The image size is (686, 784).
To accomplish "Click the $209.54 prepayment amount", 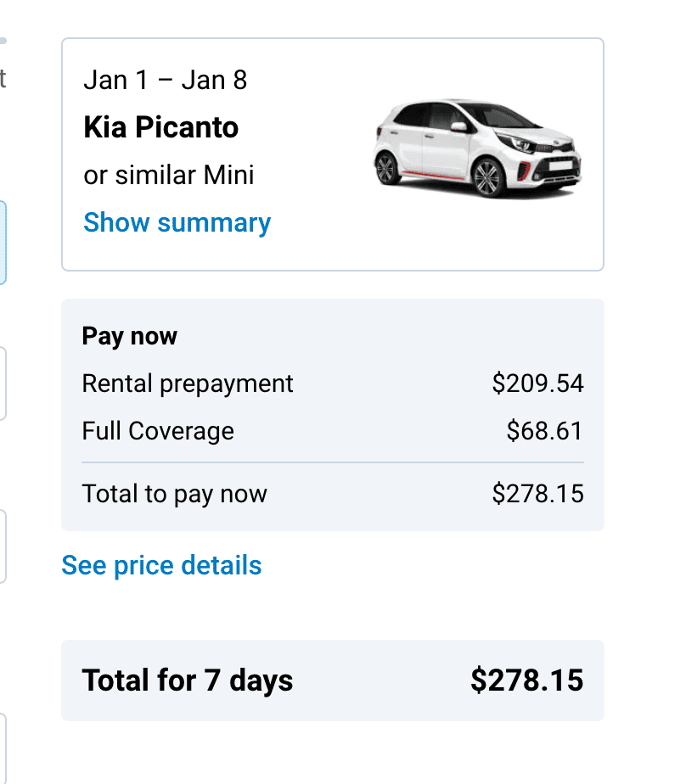I will coord(537,384).
